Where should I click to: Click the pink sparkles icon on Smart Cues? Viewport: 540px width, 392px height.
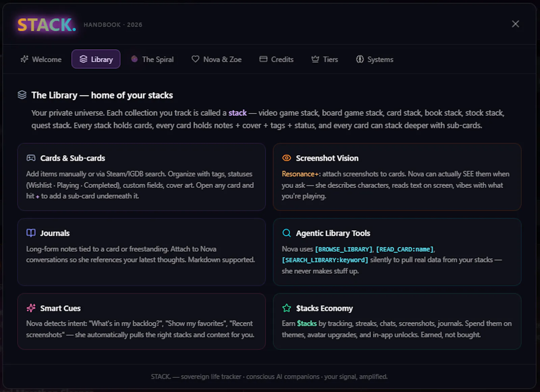point(31,308)
